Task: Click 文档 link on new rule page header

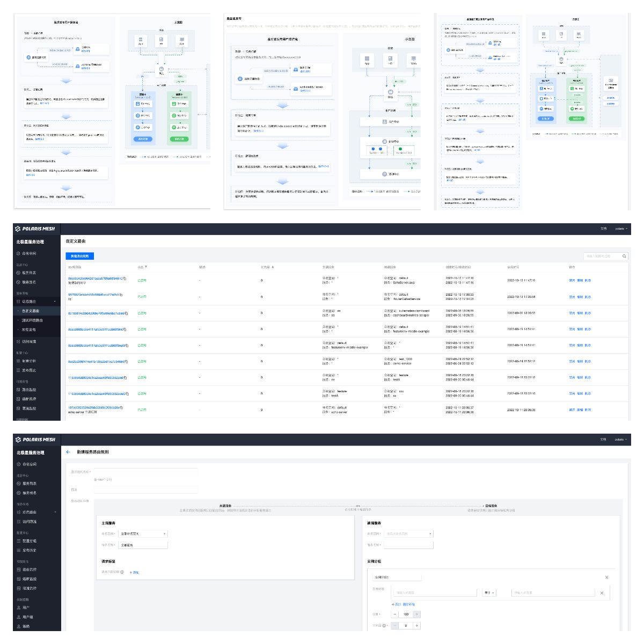Action: point(603,440)
